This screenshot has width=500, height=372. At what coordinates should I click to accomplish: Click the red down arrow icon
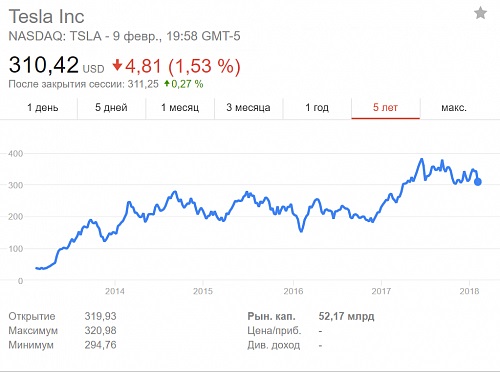117,65
